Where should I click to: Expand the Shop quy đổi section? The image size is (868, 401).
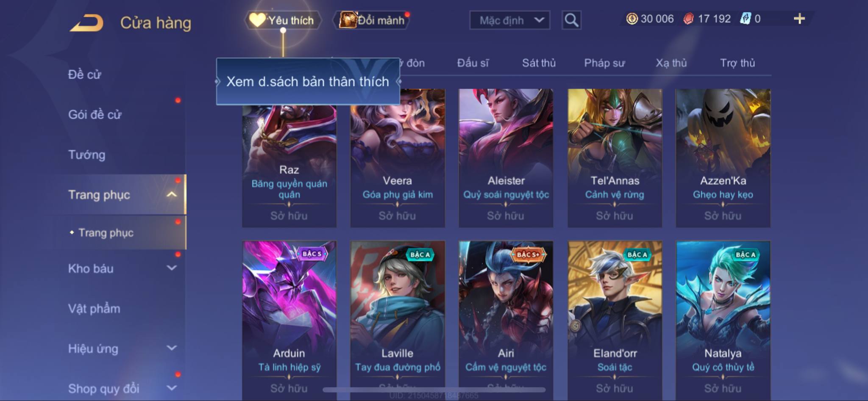[172, 388]
